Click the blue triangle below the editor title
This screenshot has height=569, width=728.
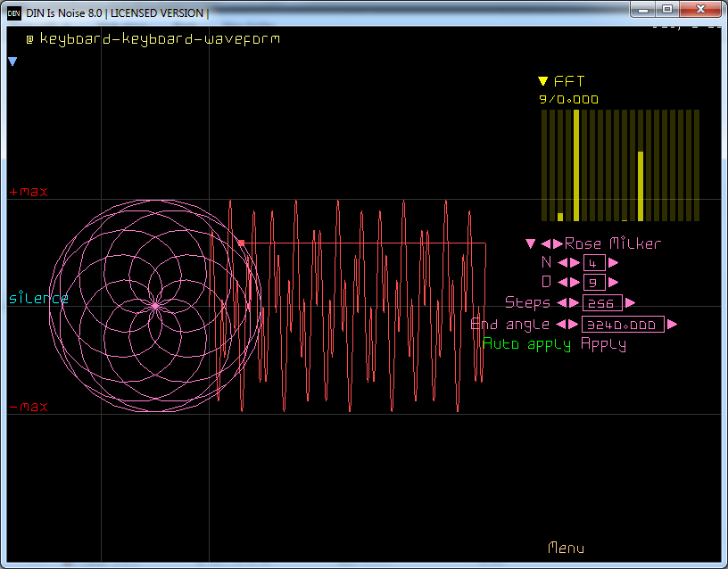click(12, 62)
